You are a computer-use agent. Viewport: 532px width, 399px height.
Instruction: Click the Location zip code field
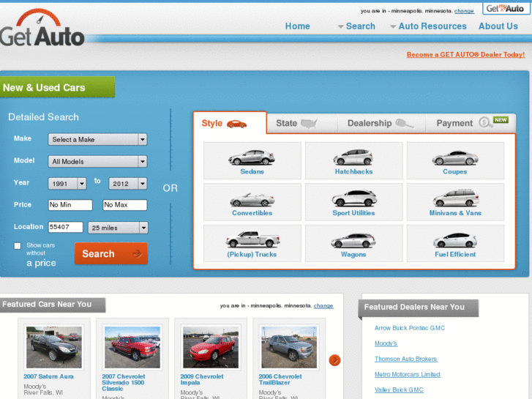click(x=65, y=227)
